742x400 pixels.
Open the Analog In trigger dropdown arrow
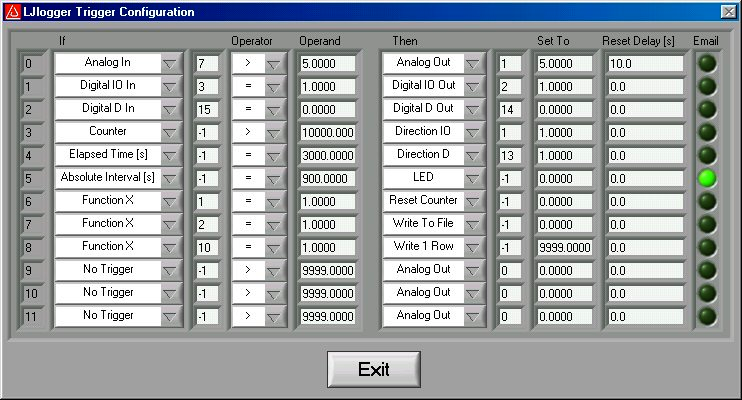pos(169,64)
